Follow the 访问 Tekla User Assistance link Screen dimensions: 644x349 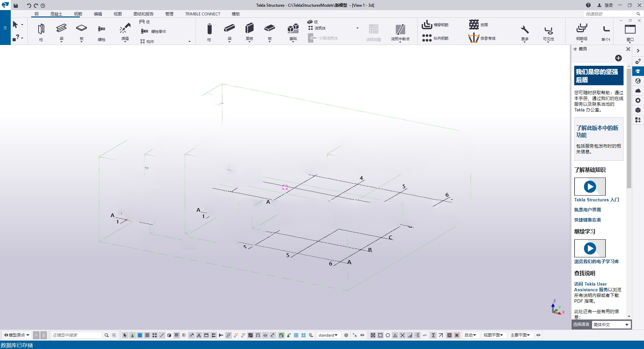tap(591, 287)
